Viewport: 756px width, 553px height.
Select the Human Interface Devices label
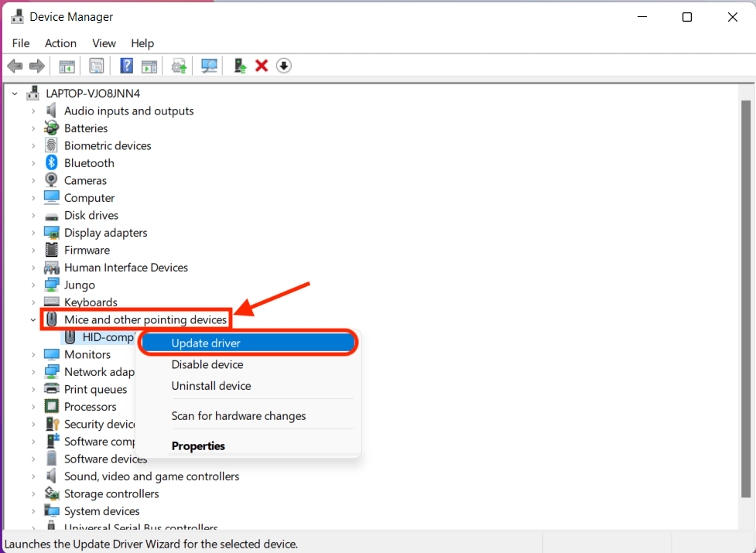(x=126, y=268)
